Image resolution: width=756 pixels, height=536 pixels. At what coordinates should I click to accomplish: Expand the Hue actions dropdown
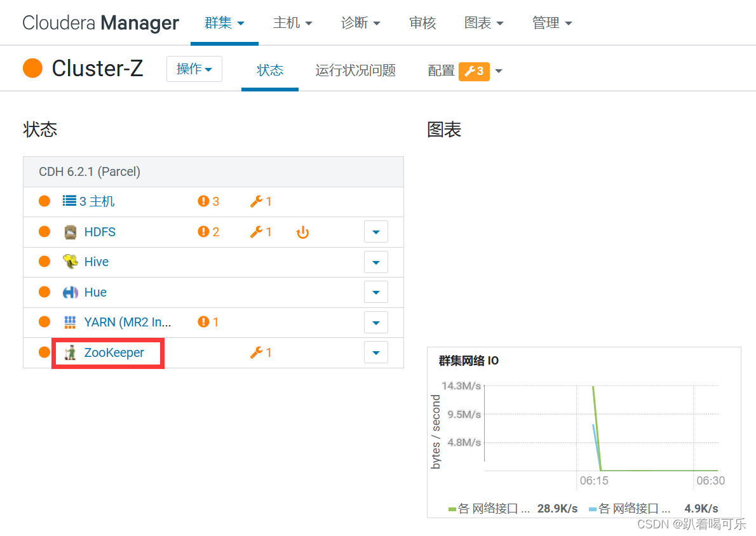pyautogui.click(x=376, y=293)
